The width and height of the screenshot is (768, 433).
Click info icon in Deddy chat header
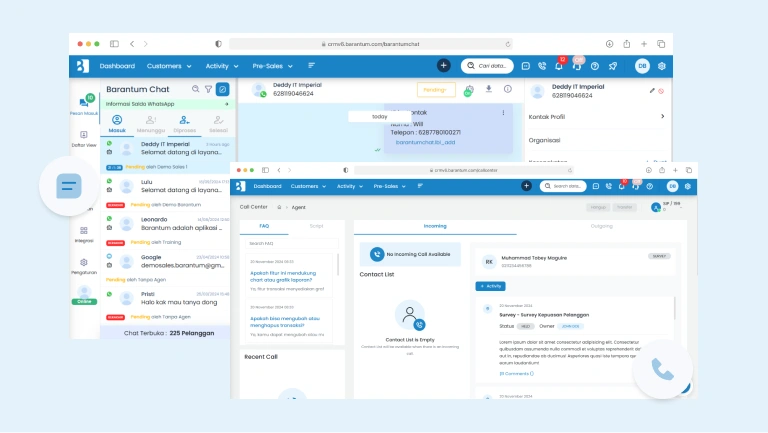(508, 89)
